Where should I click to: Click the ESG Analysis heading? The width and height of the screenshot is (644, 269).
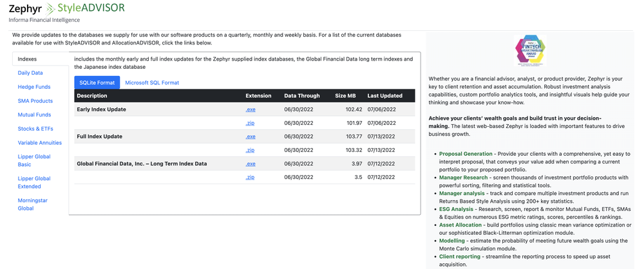coord(456,209)
